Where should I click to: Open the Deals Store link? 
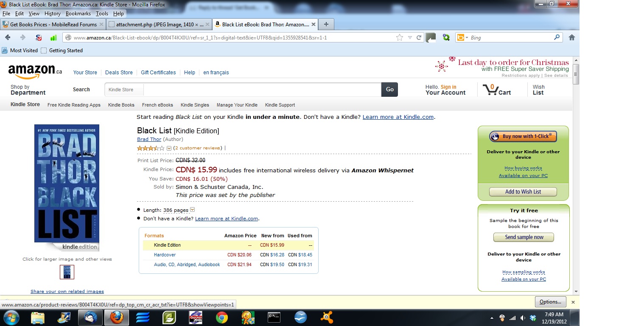pyautogui.click(x=119, y=73)
